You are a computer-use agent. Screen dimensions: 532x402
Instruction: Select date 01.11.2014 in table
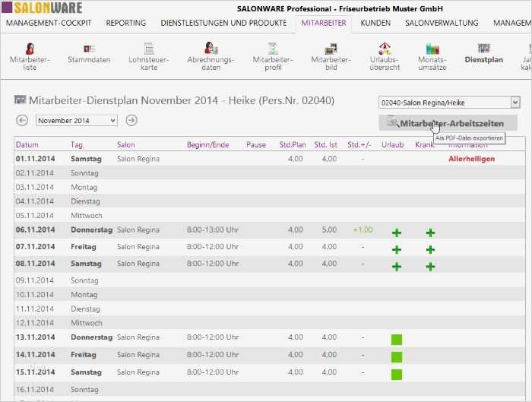coord(35,159)
